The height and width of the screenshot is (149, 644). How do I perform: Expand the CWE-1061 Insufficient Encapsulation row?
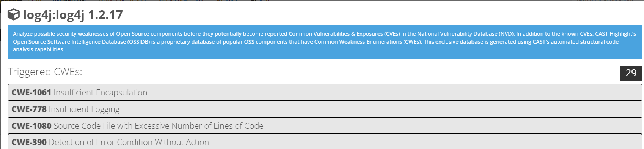(x=325, y=92)
